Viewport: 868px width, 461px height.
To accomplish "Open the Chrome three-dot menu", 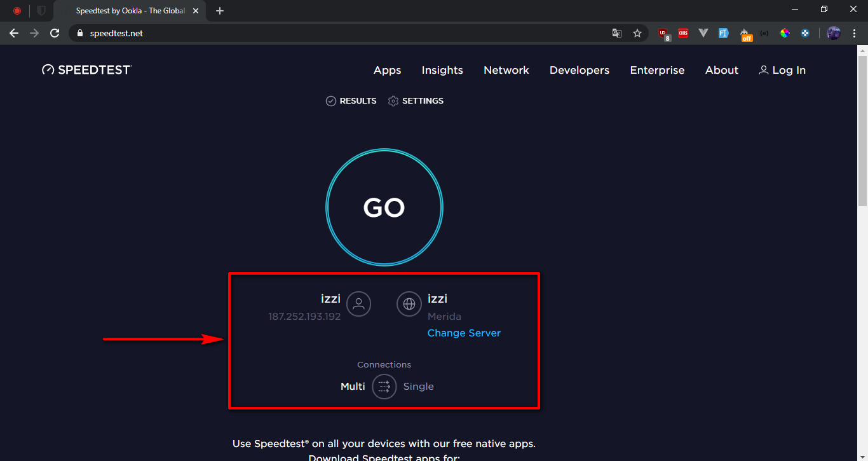I will (853, 33).
